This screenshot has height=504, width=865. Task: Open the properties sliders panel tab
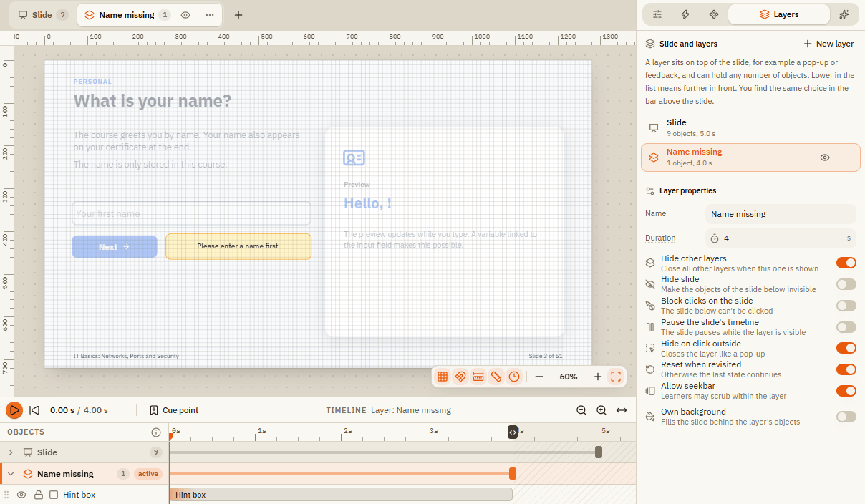pyautogui.click(x=657, y=14)
